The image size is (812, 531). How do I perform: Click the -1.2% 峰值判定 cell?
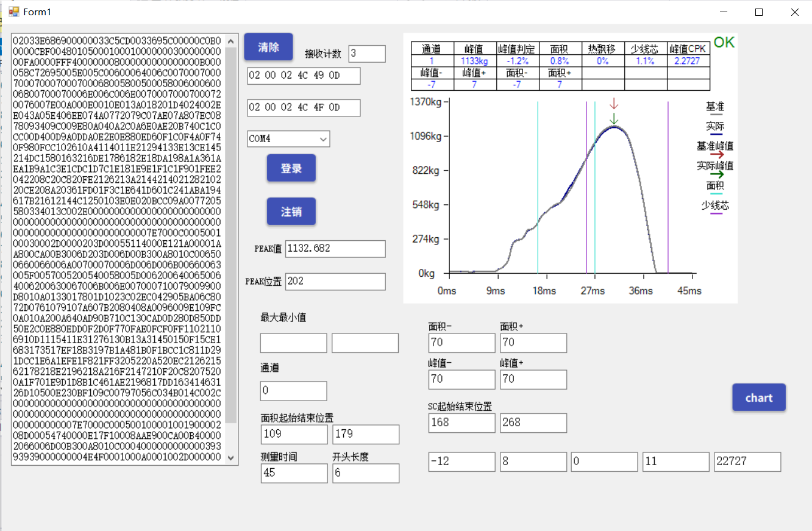(518, 61)
